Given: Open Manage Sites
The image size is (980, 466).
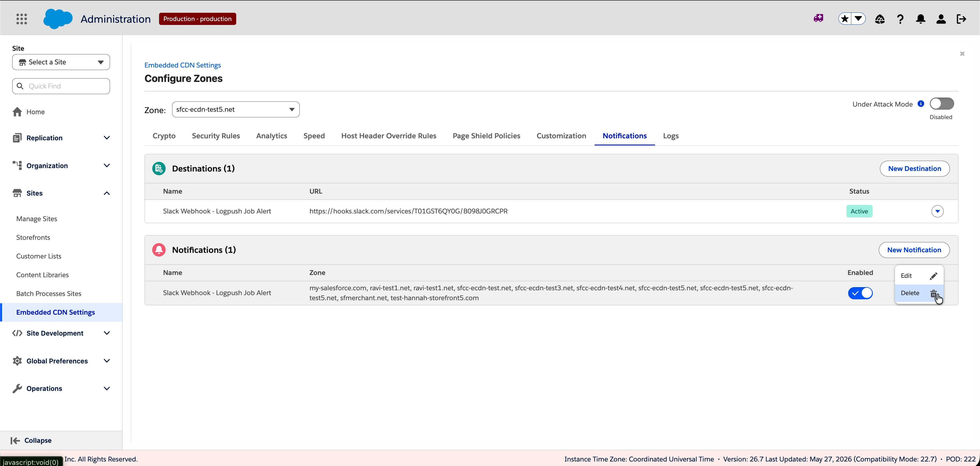Looking at the screenshot, I should (x=37, y=219).
